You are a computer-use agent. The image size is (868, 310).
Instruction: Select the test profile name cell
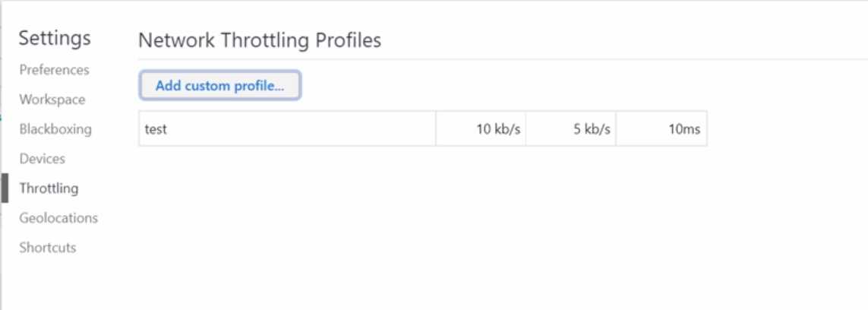tap(287, 129)
